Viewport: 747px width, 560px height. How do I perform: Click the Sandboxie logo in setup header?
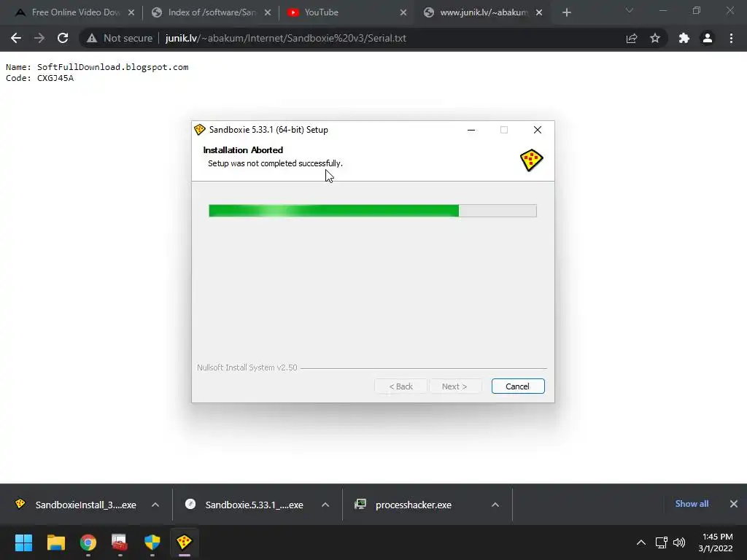(x=531, y=160)
